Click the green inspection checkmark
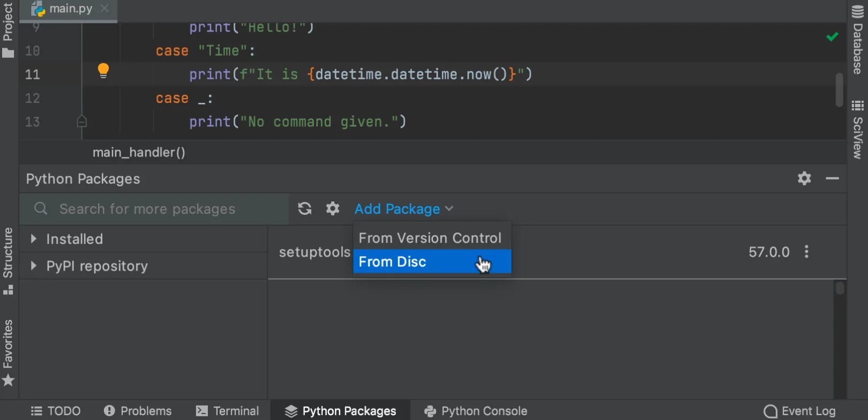Screen dimensions: 868x420 click(x=832, y=37)
